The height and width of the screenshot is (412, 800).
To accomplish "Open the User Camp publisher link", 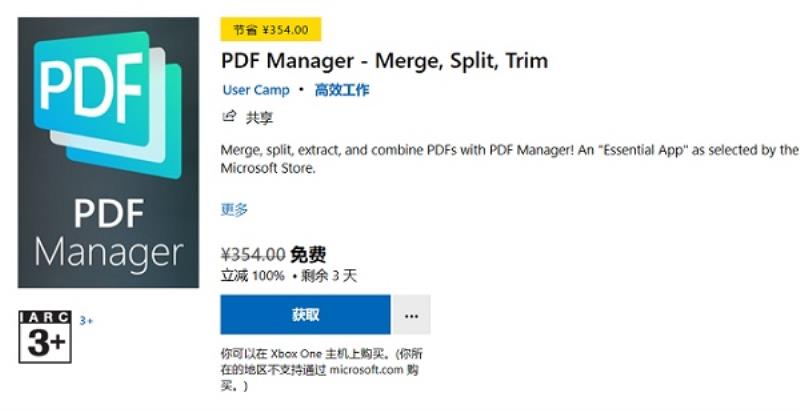I will [256, 90].
